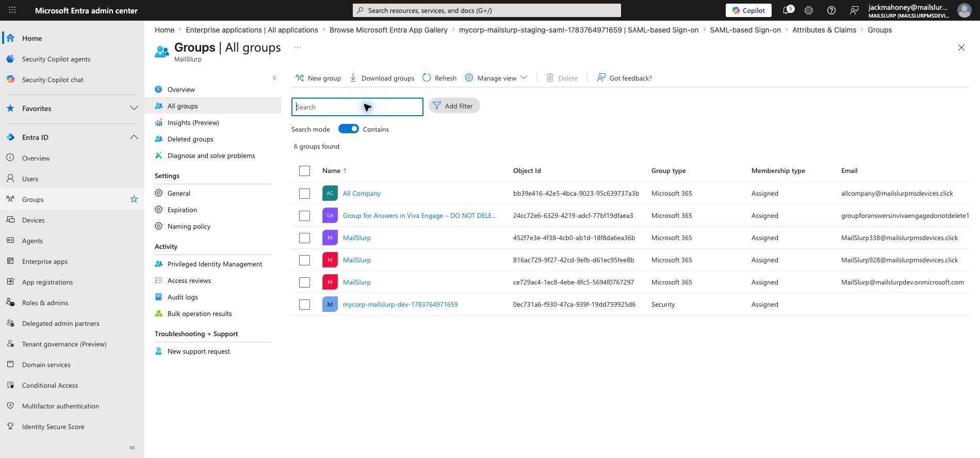Open Enterprise apps in the sidebar
Screen dimensions: 980x458
tap(45, 261)
